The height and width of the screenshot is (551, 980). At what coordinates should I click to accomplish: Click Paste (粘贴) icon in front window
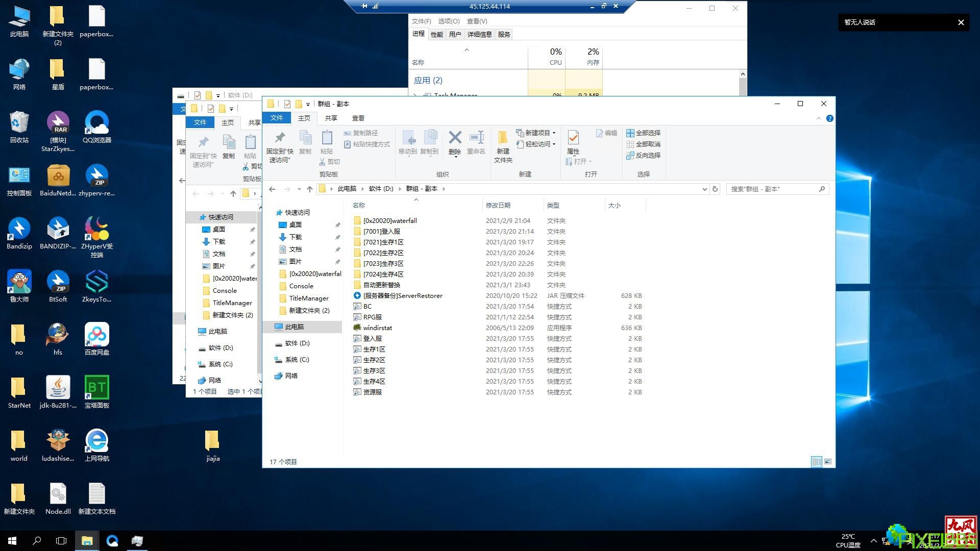click(x=327, y=143)
